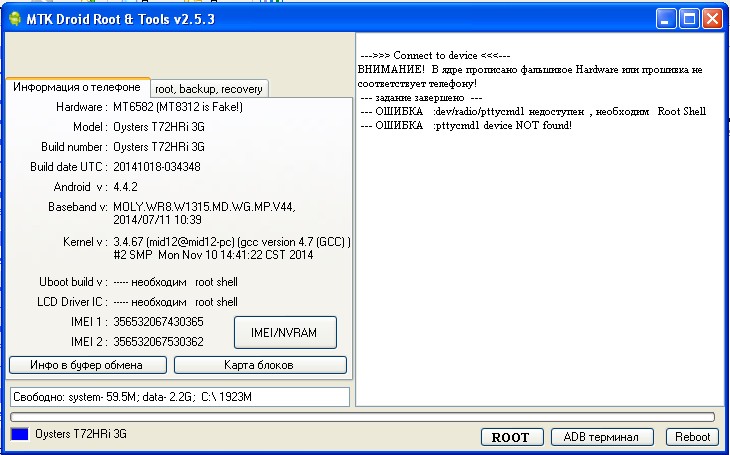Minimize the MTK Droid Root & Tools window
The image size is (730, 455).
666,19
